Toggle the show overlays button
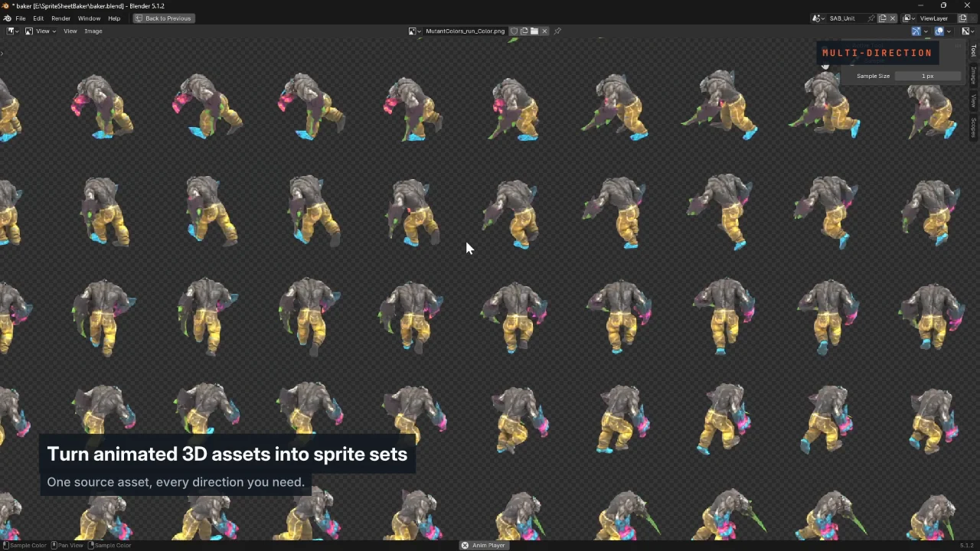The width and height of the screenshot is (980, 551). coord(939,31)
